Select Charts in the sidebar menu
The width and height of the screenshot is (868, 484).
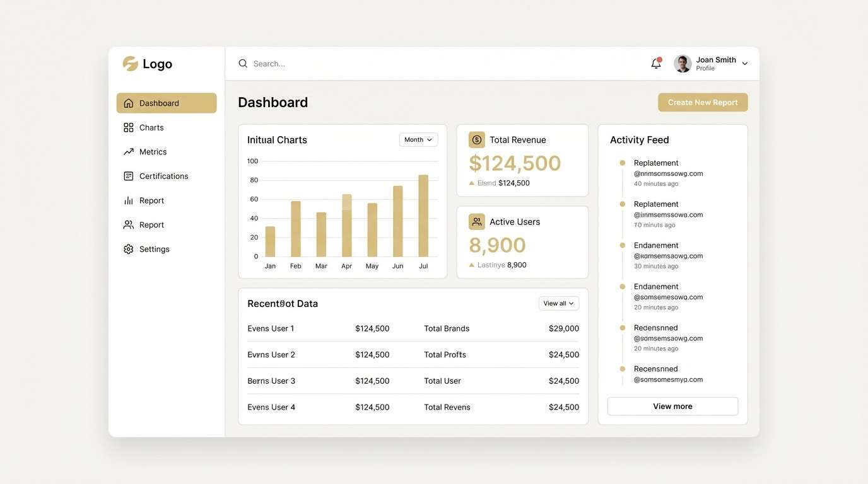point(152,126)
